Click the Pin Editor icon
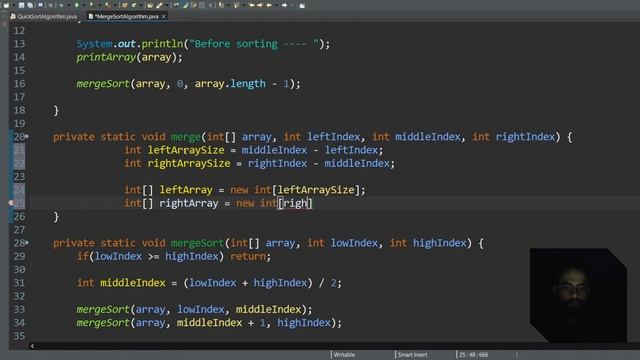Image resolution: width=640 pixels, height=360 pixels. pyautogui.click(x=302, y=5)
